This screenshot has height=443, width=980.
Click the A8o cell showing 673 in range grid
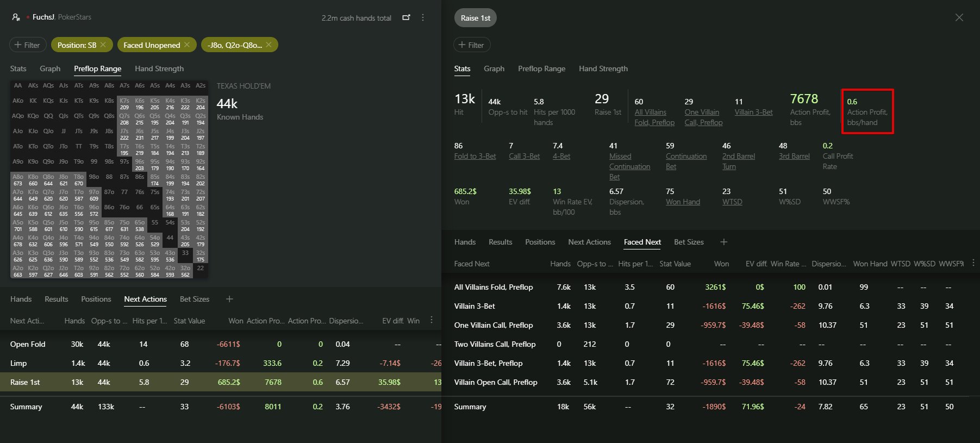pyautogui.click(x=18, y=180)
